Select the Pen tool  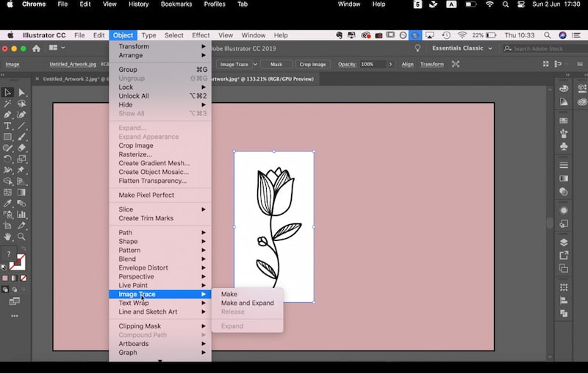(7, 115)
